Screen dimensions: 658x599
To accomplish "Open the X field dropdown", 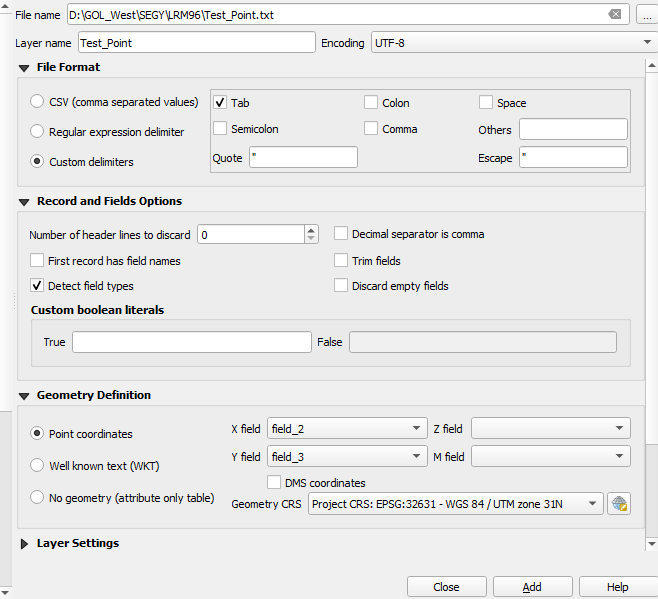I will [347, 429].
